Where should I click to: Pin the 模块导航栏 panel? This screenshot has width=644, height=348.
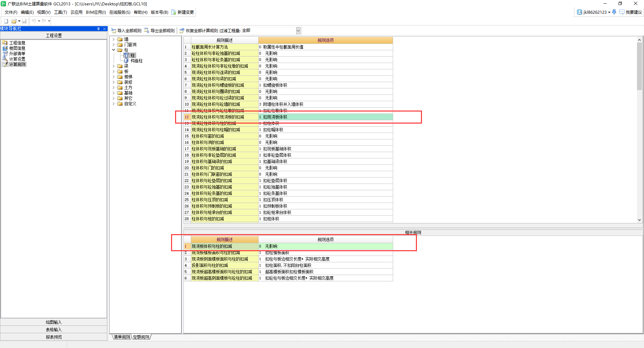tap(98, 29)
